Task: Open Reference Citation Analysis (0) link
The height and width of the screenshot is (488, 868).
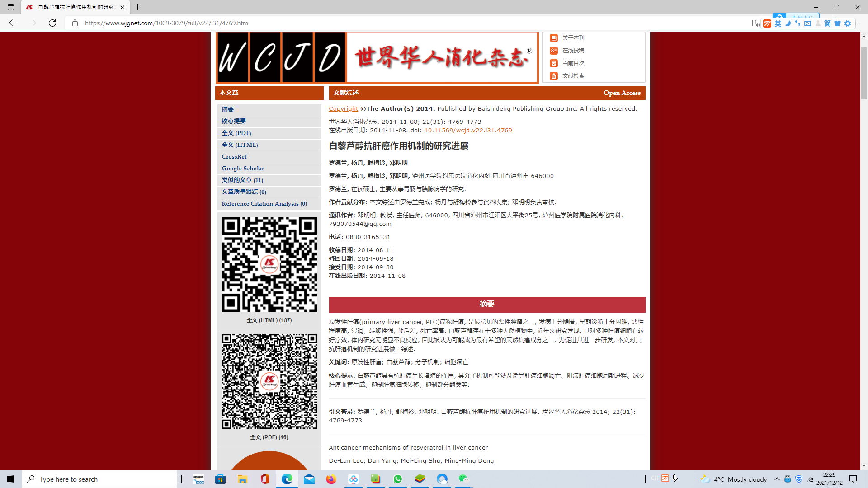Action: tap(264, 203)
